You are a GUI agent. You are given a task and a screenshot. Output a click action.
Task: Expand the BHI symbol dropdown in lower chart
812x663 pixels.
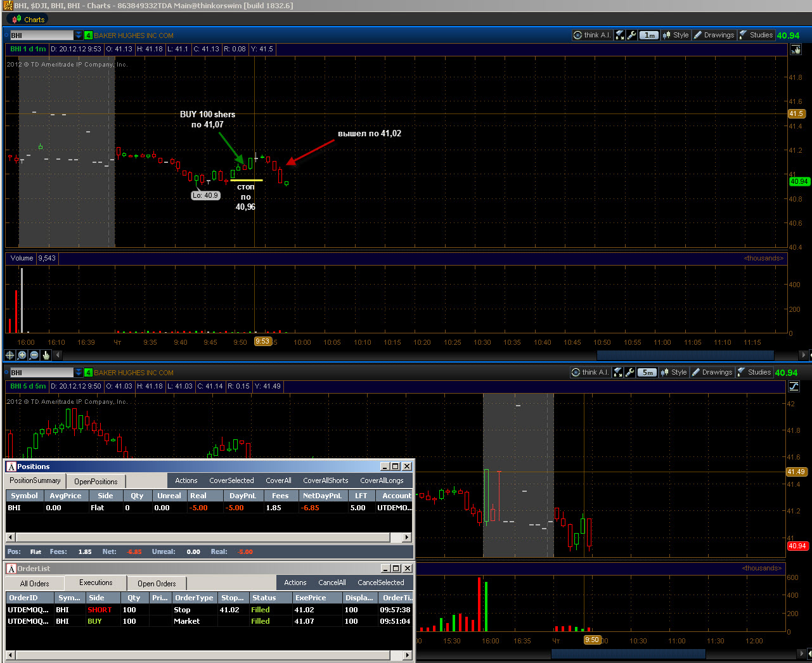(79, 373)
